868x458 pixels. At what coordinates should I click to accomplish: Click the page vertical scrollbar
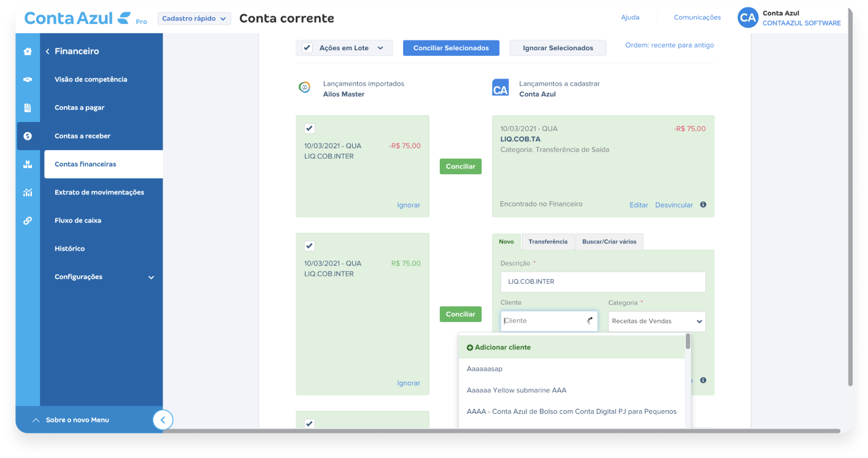[x=850, y=196]
